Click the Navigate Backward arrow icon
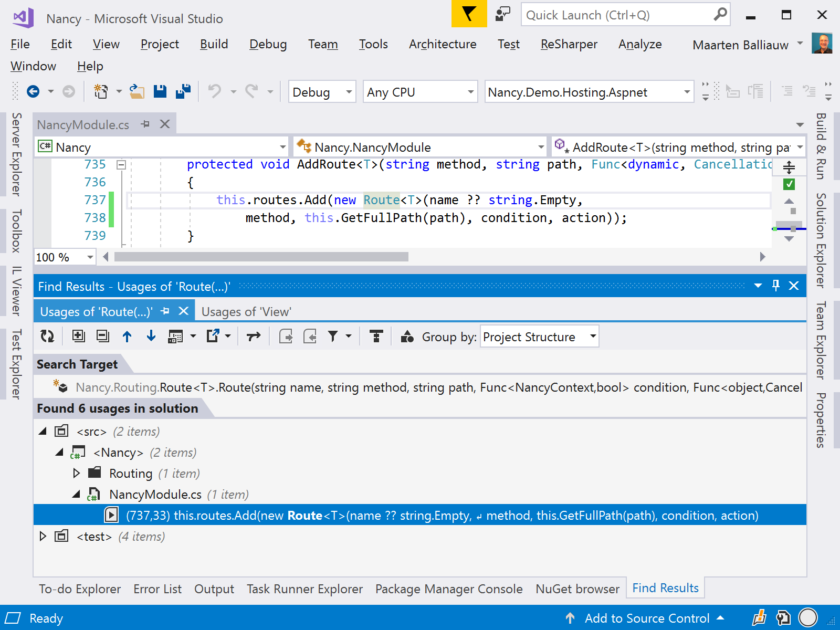The height and width of the screenshot is (630, 840). [33, 92]
